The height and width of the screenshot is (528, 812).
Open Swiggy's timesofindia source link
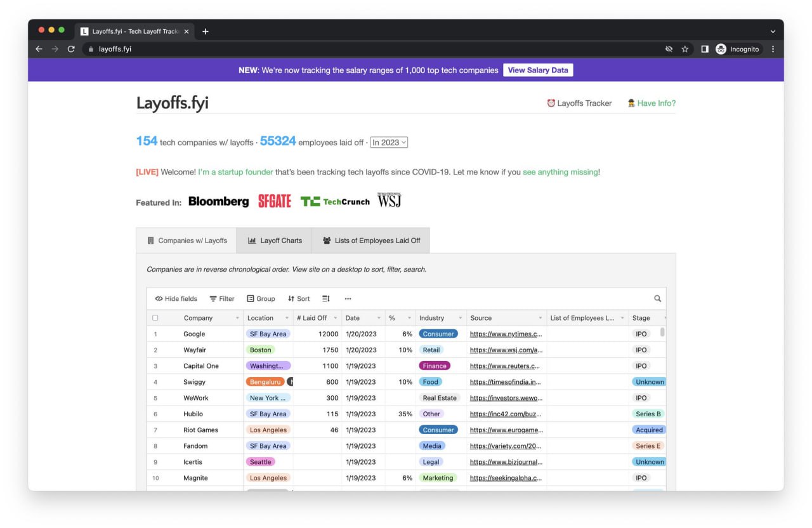[506, 382]
